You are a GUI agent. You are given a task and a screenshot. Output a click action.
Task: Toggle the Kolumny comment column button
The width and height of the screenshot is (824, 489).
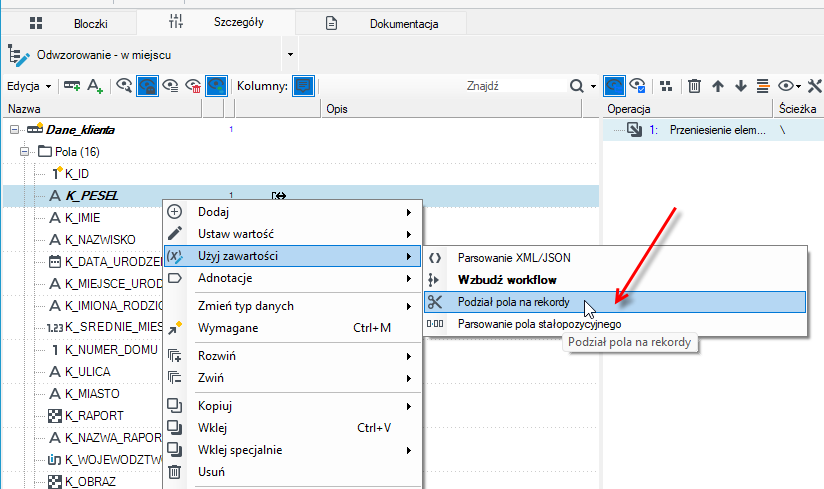click(303, 86)
